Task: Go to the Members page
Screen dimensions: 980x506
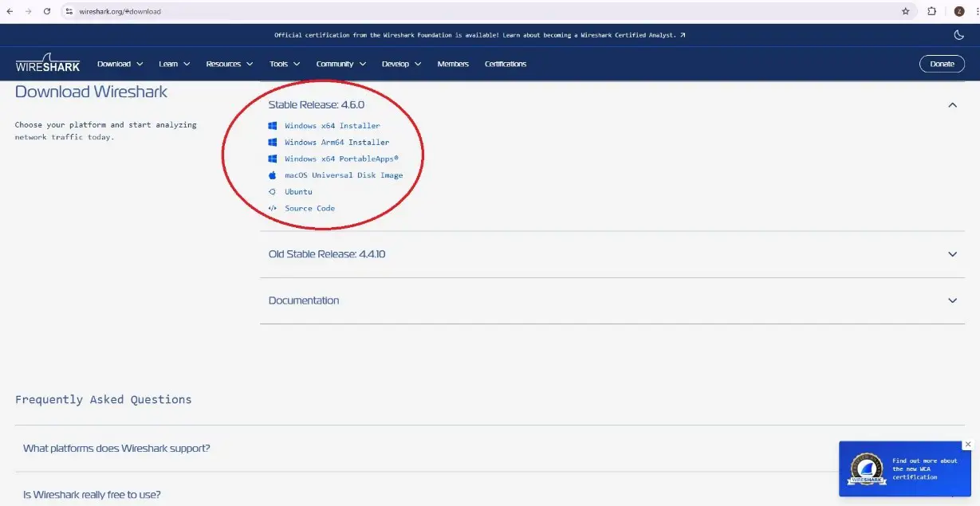Action: (x=453, y=64)
